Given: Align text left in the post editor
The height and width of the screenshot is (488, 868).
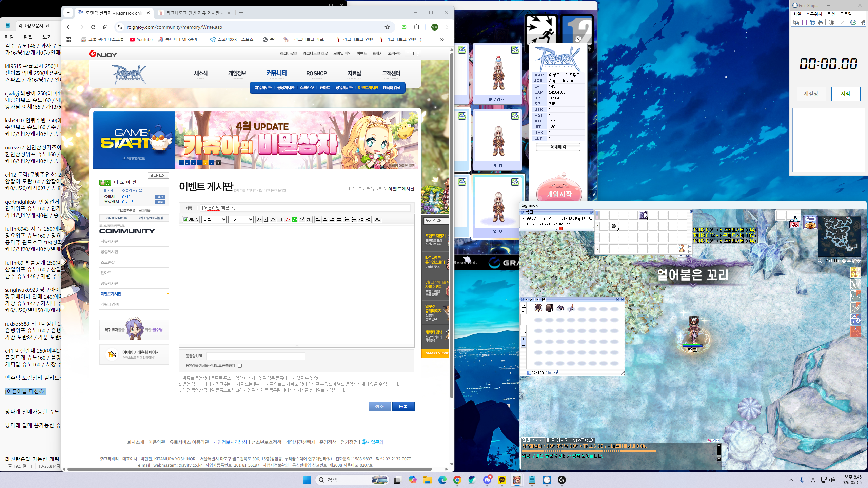Looking at the screenshot, I should [x=318, y=219].
